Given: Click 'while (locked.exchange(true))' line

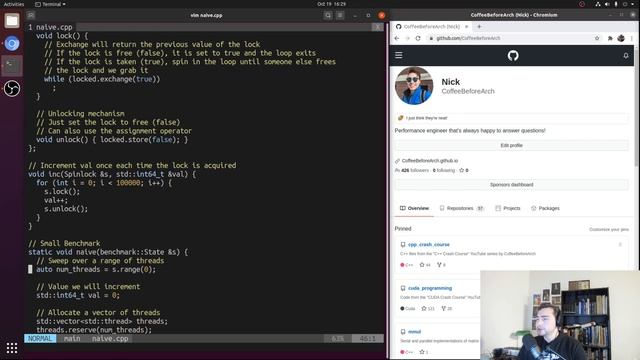Looking at the screenshot, I should coord(102,79).
